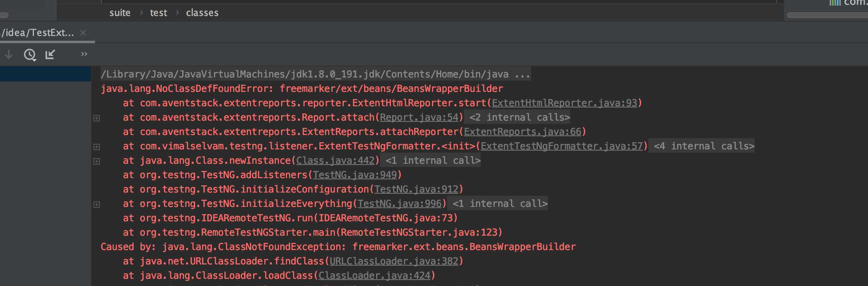Show more toolbar actions via double chevron
This screenshot has height=286, width=868.
(84, 54)
